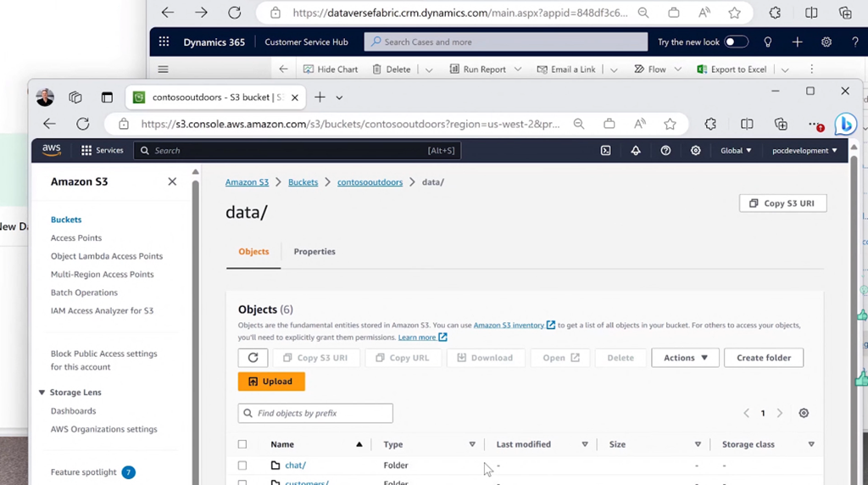Open AWS console settings gear

pos(695,151)
